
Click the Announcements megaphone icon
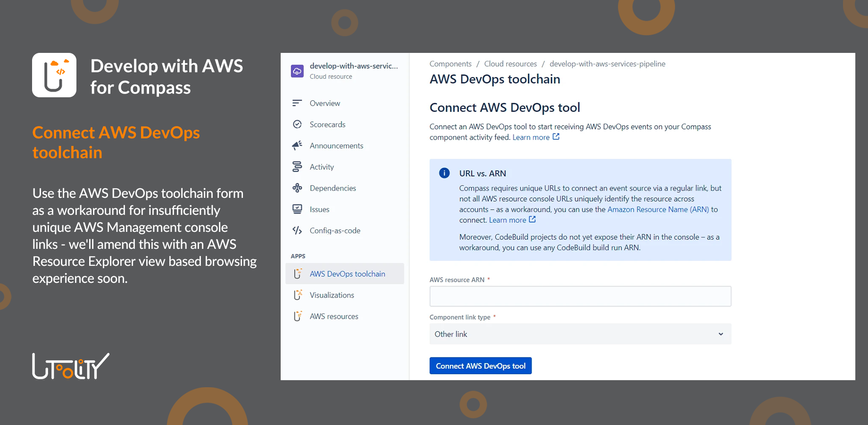click(297, 145)
